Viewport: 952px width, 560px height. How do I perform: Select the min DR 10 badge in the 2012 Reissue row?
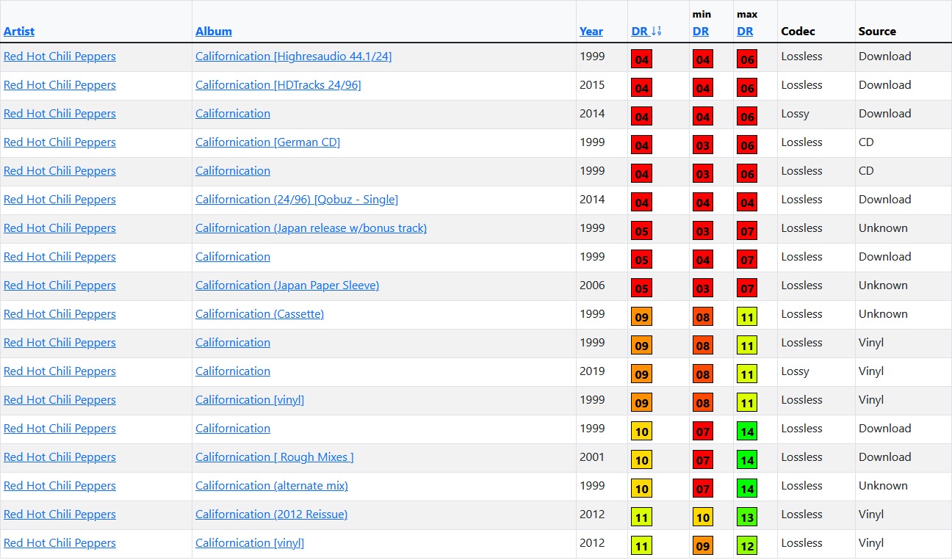click(x=703, y=517)
